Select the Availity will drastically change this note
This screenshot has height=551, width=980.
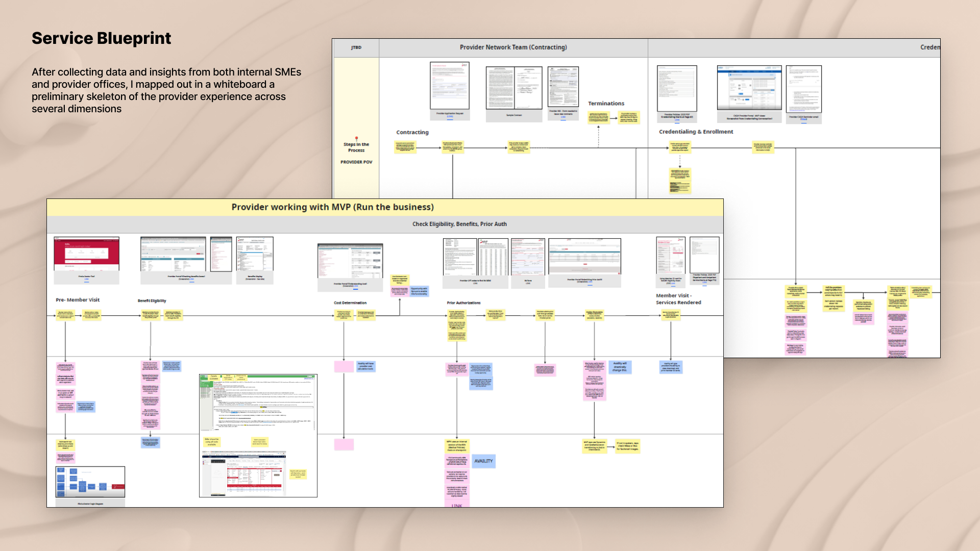(x=620, y=367)
